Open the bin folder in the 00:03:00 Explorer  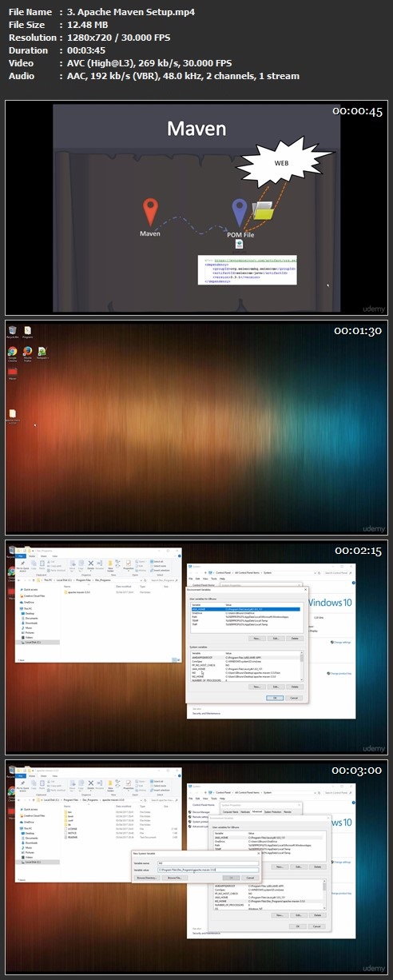point(68,812)
